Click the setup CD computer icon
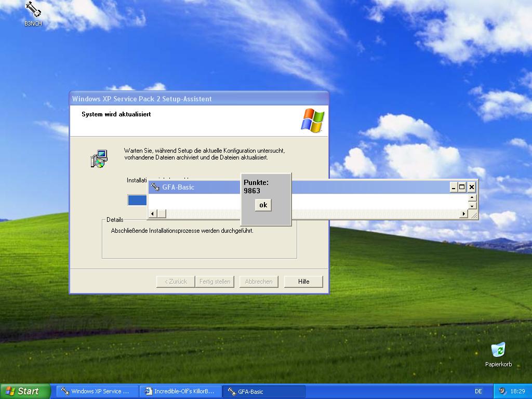This screenshot has width=532, height=399. click(99, 159)
